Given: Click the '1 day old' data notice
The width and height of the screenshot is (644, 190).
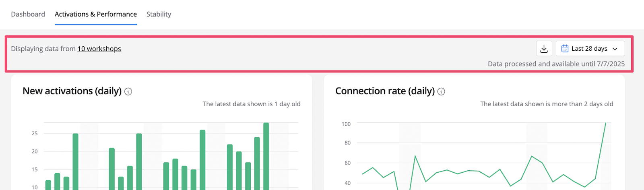Looking at the screenshot, I should 251,104.
